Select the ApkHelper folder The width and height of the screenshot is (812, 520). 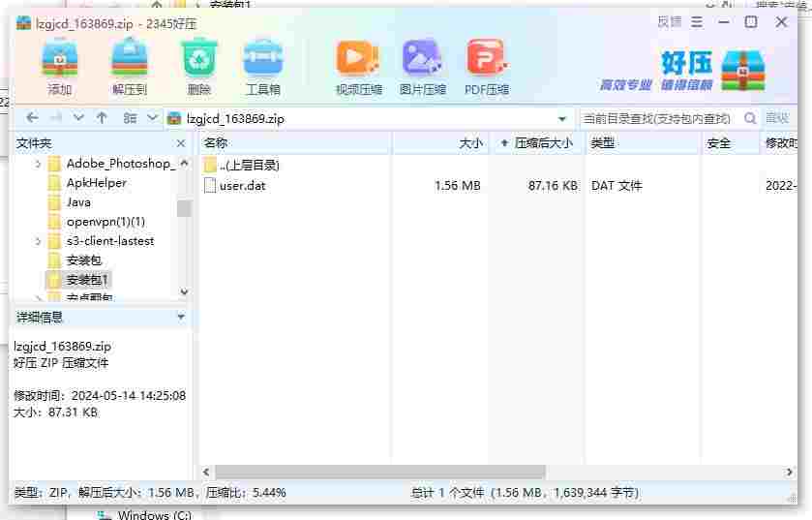tap(86, 183)
